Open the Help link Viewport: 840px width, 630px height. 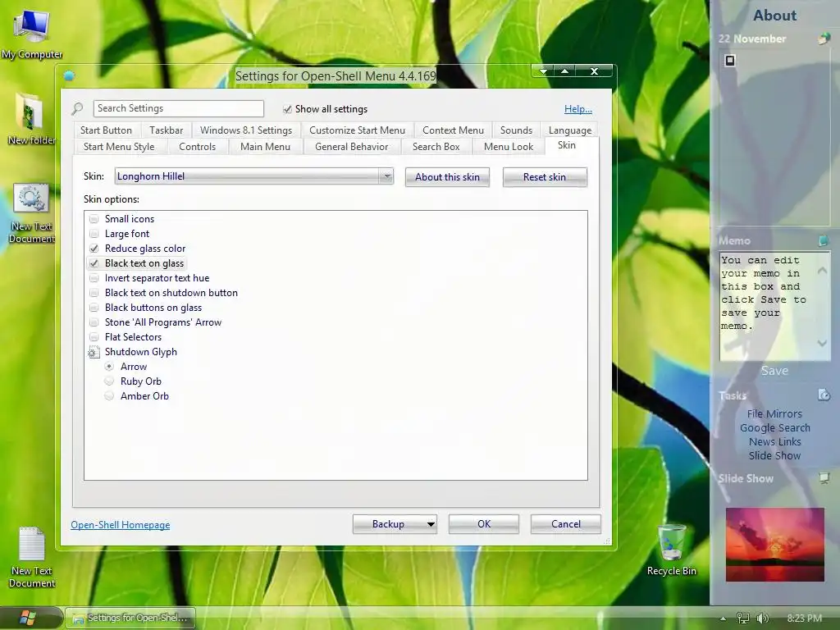coord(578,109)
